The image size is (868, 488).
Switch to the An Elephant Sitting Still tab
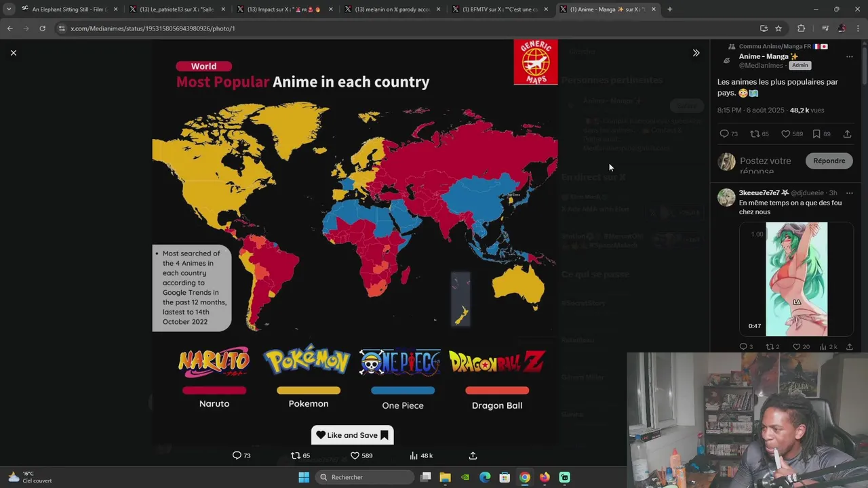[69, 9]
